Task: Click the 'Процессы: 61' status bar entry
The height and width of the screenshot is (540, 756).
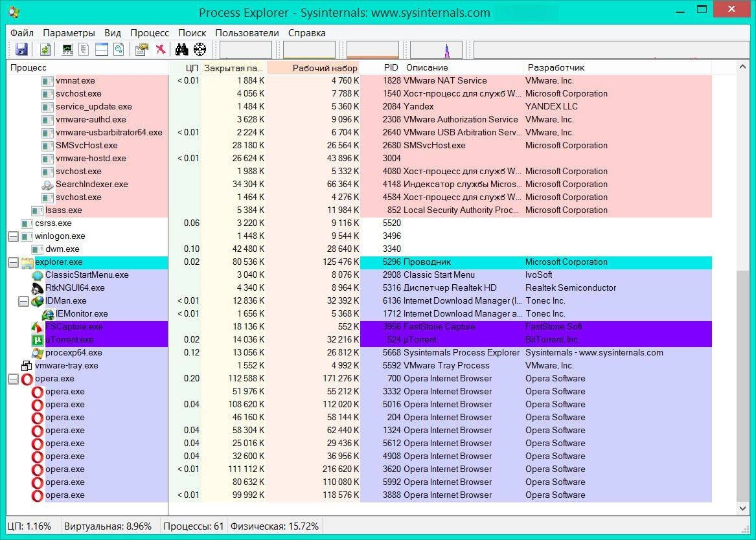Action: click(x=193, y=526)
